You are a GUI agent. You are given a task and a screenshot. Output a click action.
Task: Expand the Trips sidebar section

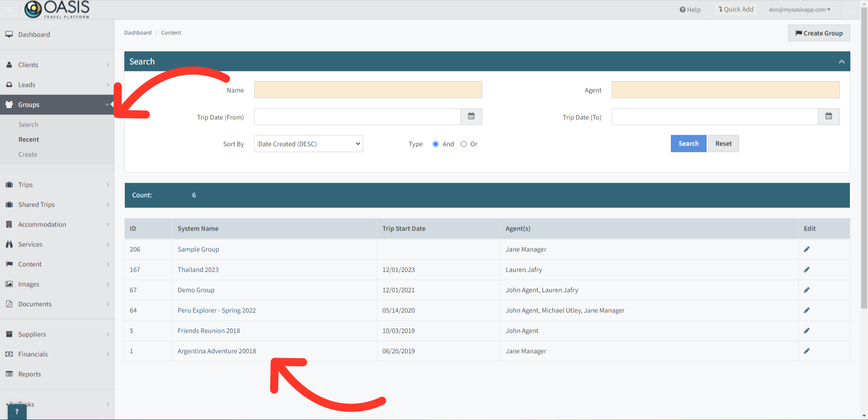click(57, 184)
